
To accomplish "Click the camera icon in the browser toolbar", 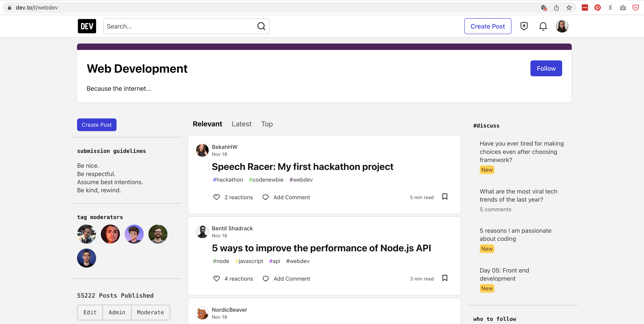I will point(623,8).
